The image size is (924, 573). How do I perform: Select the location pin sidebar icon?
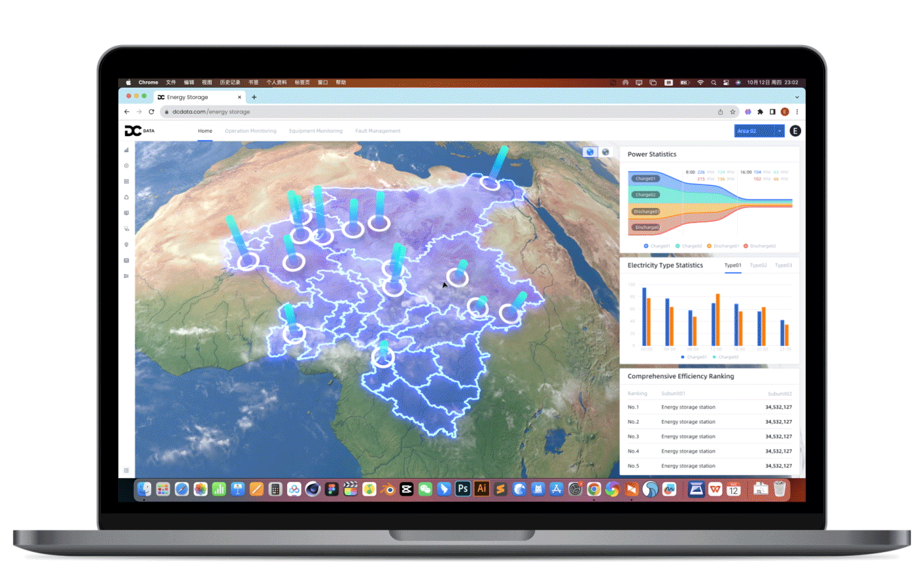126,244
